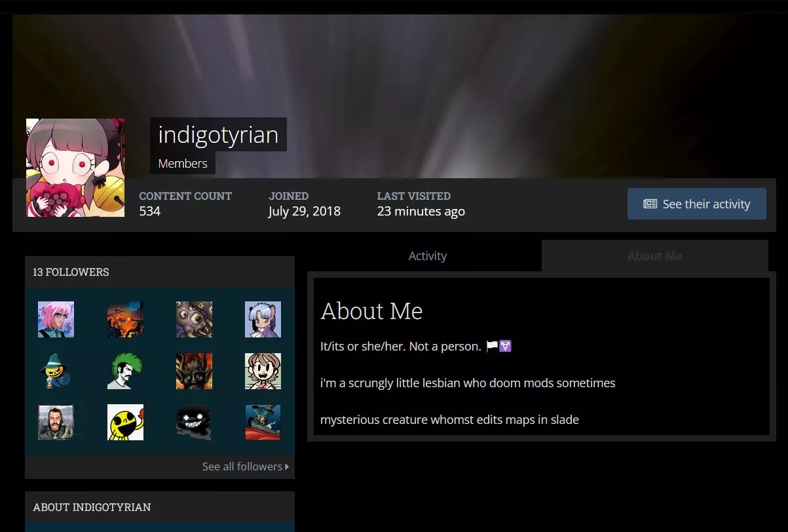Open the pink-haired anime follower avatar

[x=56, y=319]
